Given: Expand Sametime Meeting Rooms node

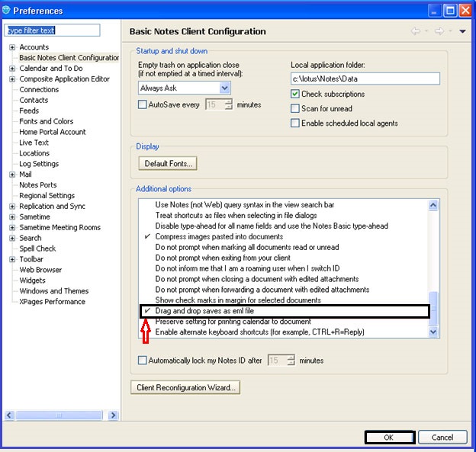Looking at the screenshot, I should click(x=12, y=227).
